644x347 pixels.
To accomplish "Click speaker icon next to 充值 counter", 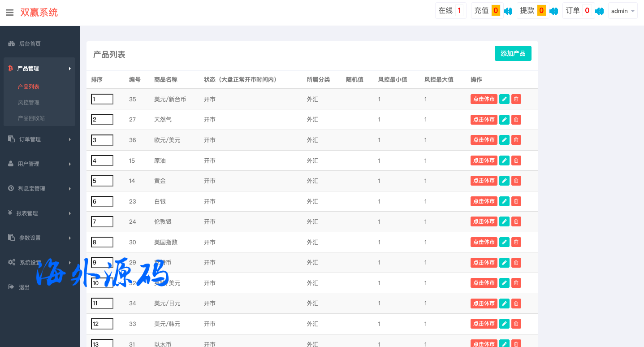I will tap(508, 11).
